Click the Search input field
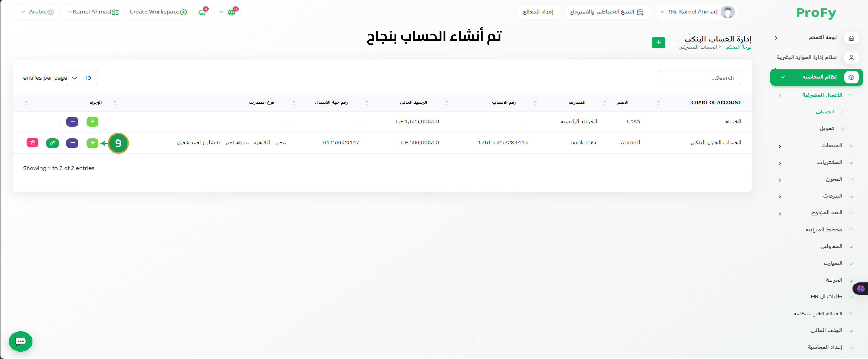 (699, 78)
